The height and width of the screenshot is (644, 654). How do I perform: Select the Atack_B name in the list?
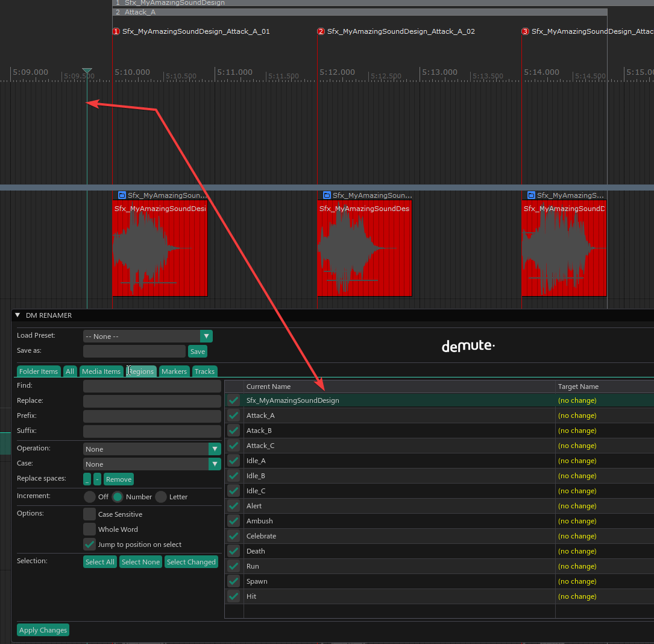pos(259,431)
